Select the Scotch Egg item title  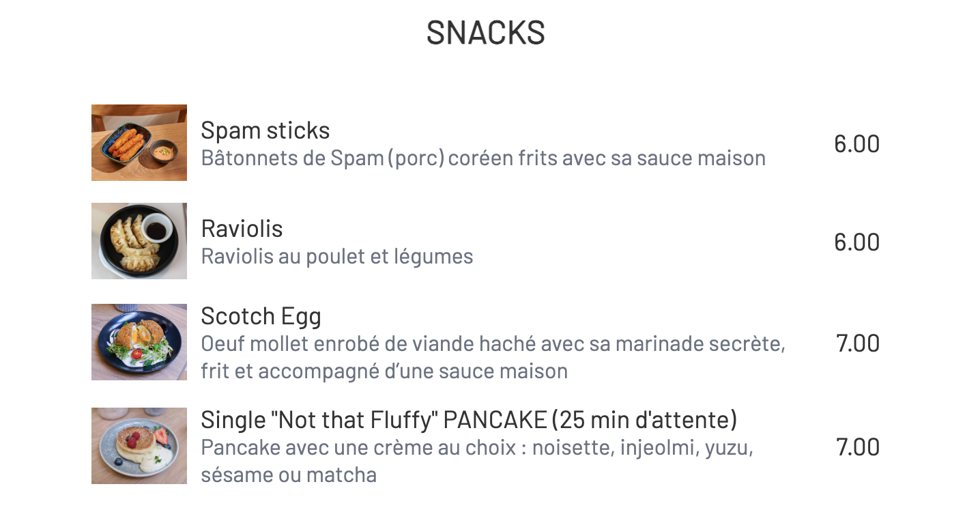(261, 317)
